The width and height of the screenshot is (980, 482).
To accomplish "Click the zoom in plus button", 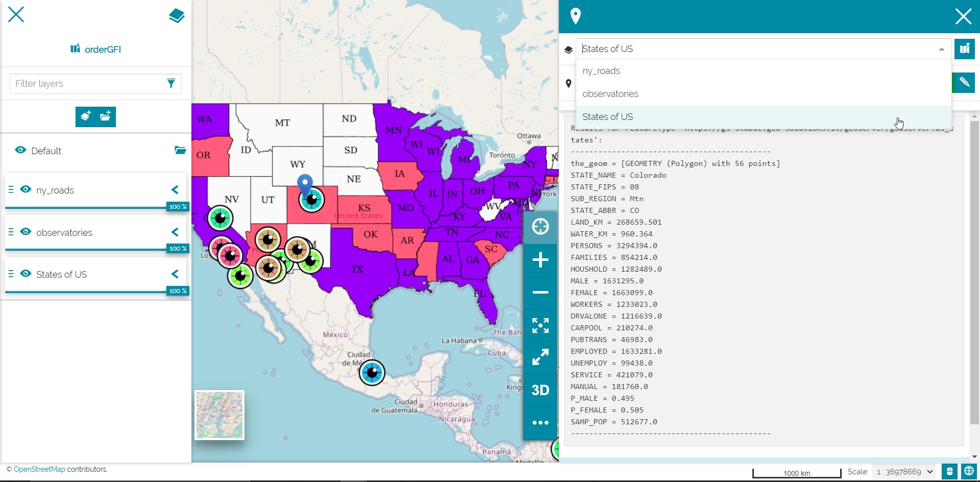I will pos(540,260).
